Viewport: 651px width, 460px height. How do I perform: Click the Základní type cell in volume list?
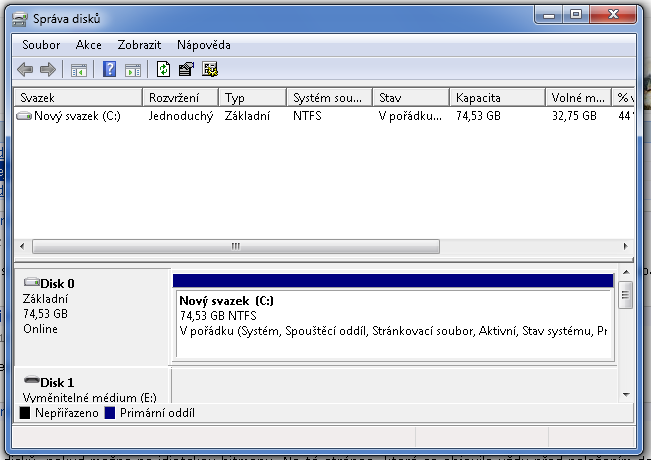(x=247, y=116)
